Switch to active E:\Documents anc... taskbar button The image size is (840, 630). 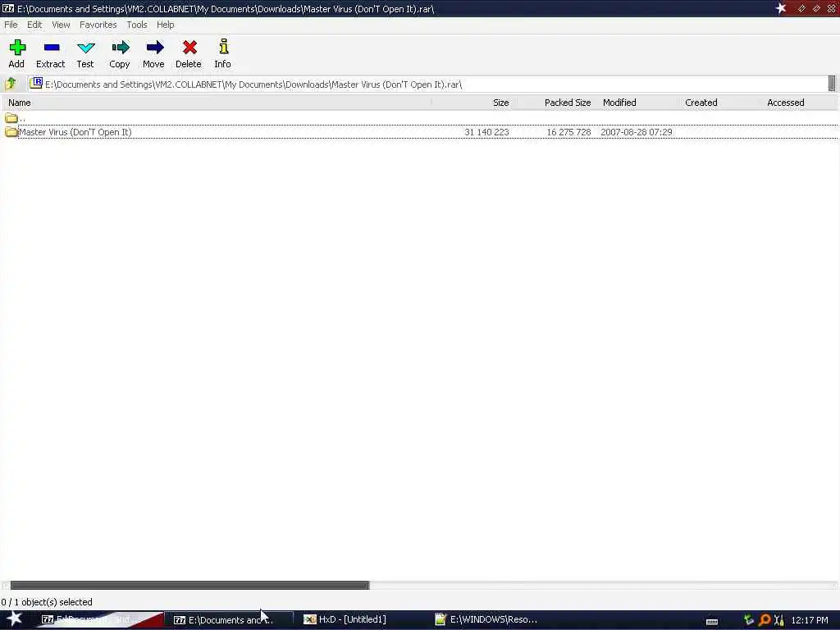tap(230, 620)
